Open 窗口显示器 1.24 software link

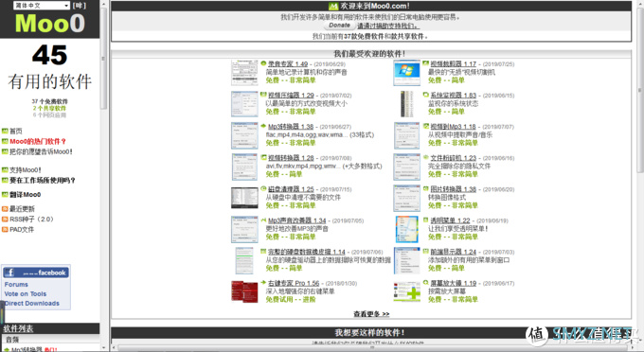pos(454,252)
